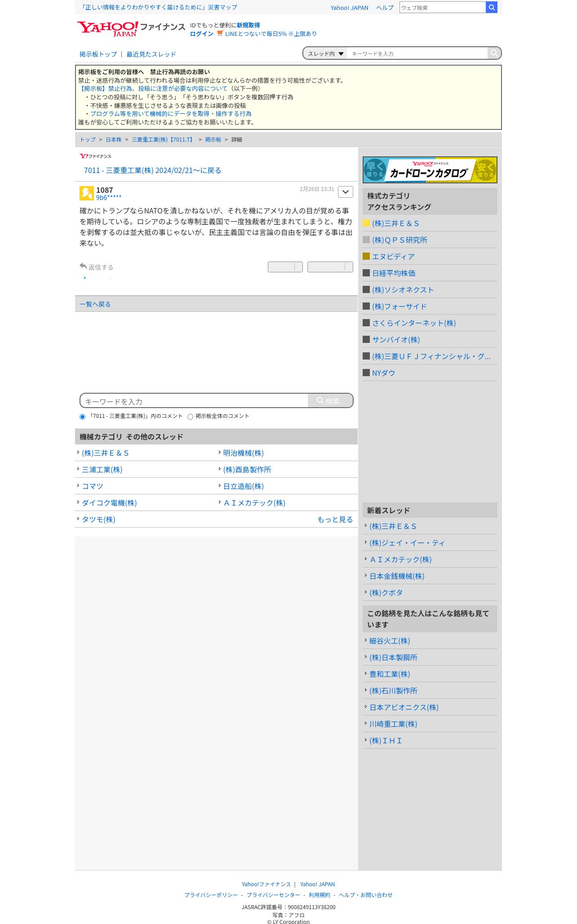
Task: Select radio 掲示板全体のコメント
Action: pyautogui.click(x=191, y=417)
